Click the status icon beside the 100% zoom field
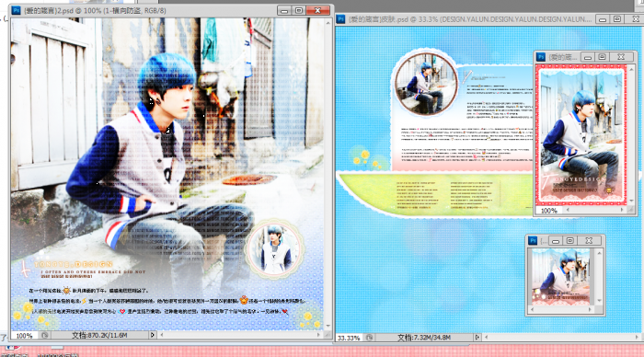Viewport: 644px width, 357px height. [x=44, y=335]
